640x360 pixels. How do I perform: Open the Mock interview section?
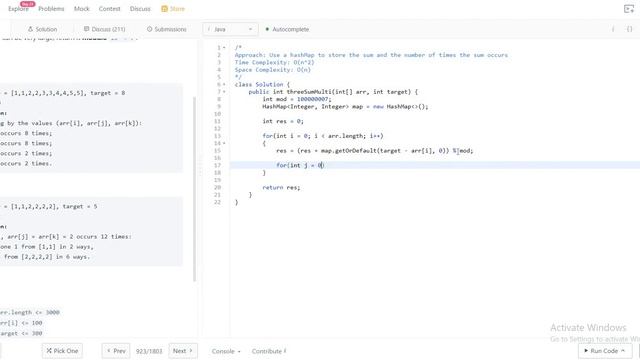click(x=82, y=9)
